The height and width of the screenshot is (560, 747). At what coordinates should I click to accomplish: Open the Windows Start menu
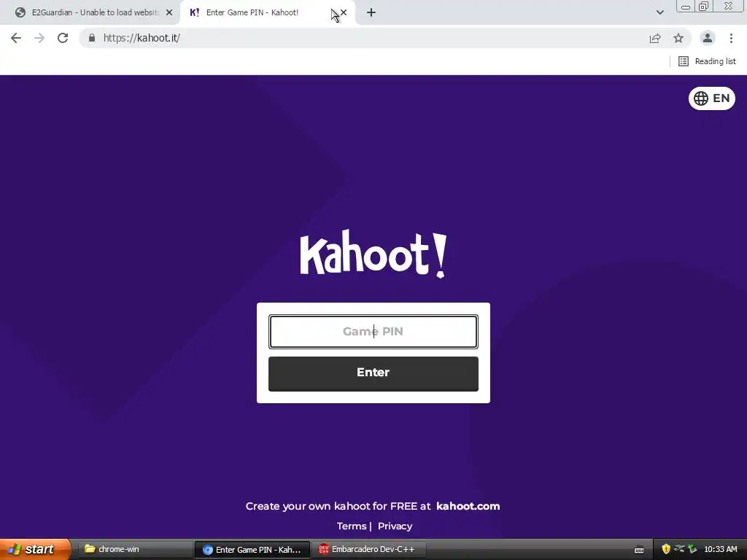click(x=34, y=549)
